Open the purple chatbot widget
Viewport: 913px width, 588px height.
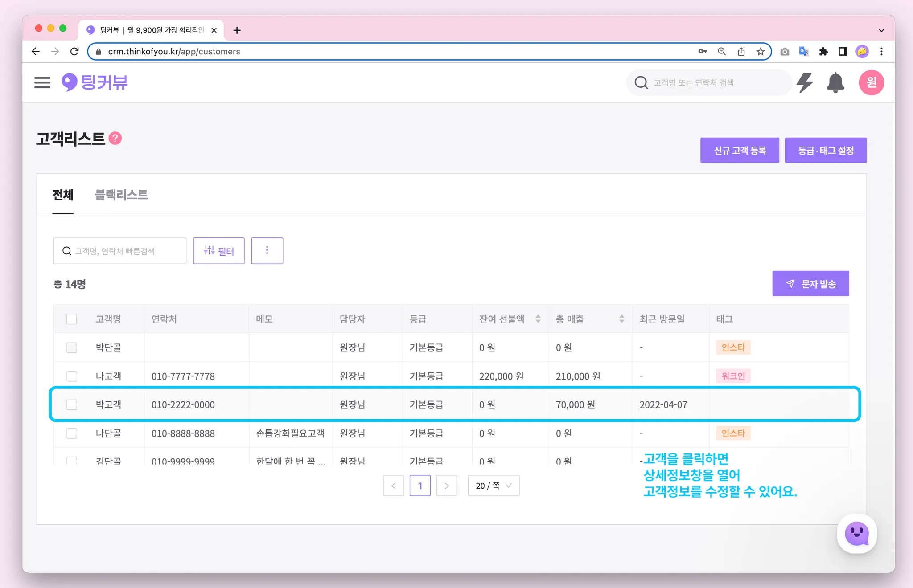pos(857,533)
